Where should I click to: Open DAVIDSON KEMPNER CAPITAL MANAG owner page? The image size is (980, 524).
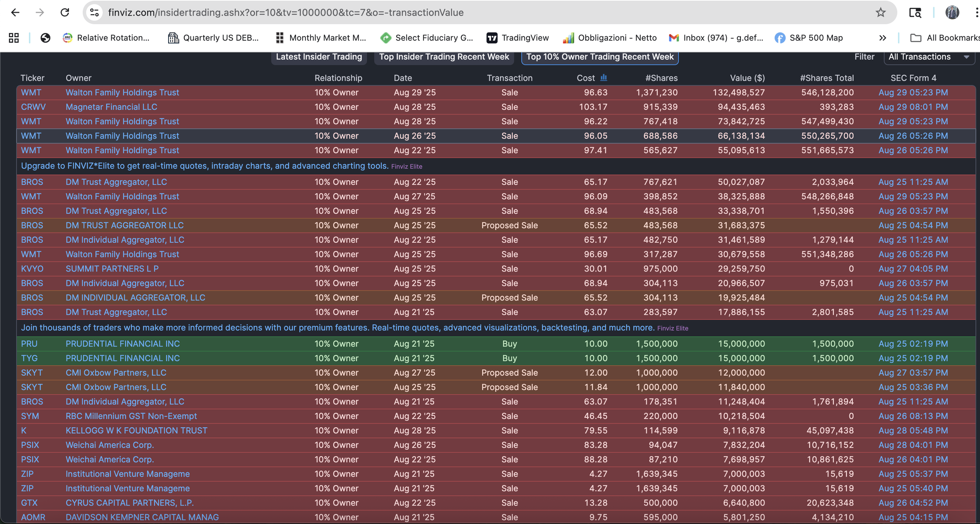point(142,517)
